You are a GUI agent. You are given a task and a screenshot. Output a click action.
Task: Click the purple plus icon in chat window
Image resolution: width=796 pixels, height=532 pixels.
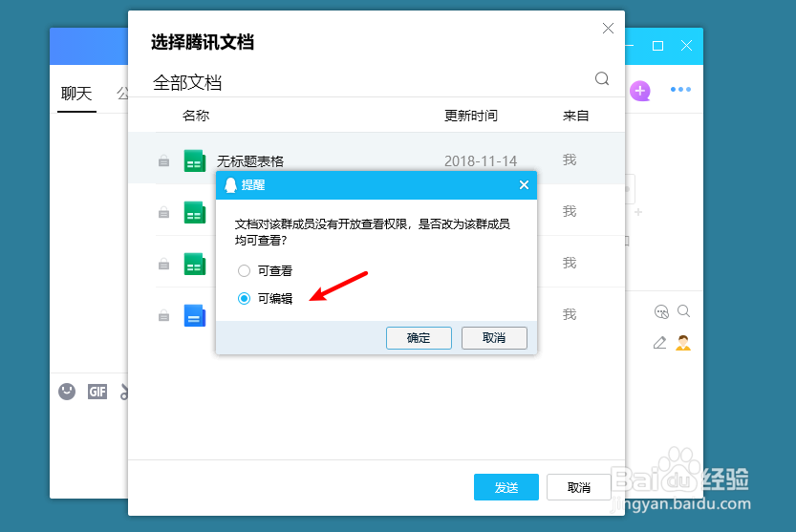pos(640,91)
